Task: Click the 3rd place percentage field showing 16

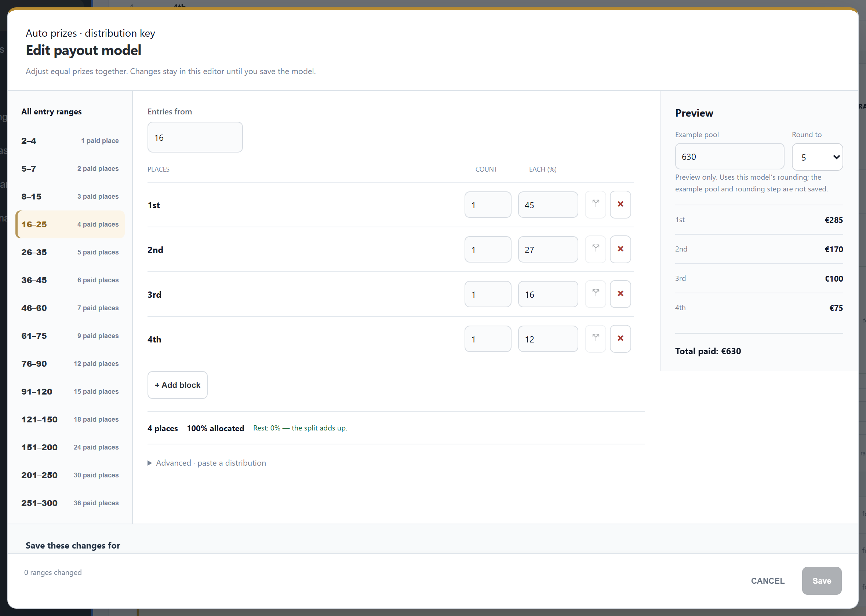Action: 548,294
